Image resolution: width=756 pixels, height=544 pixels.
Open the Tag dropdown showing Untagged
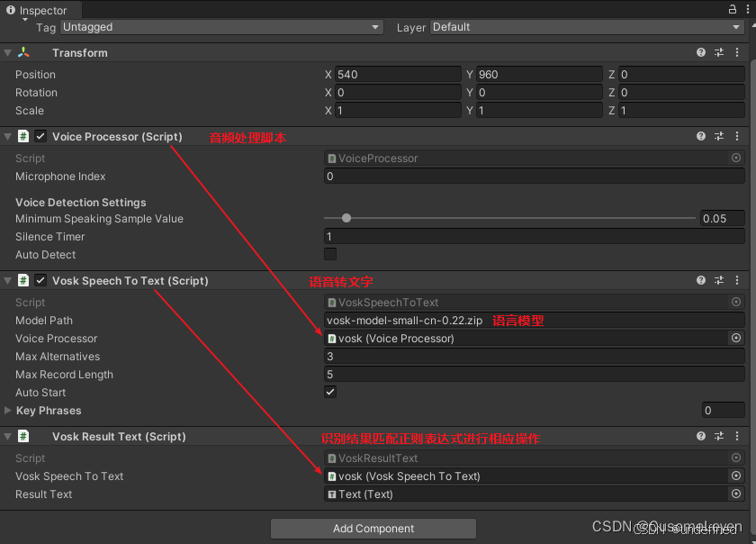pos(221,27)
